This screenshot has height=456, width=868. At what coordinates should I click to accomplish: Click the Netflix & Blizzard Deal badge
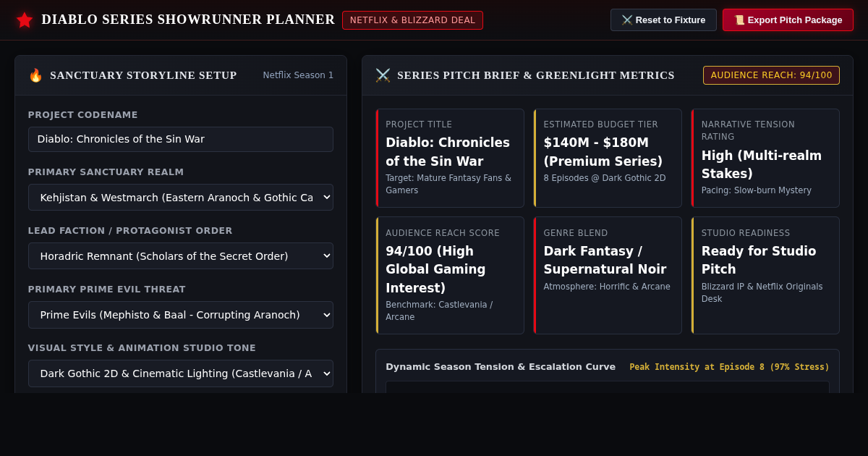click(x=412, y=20)
